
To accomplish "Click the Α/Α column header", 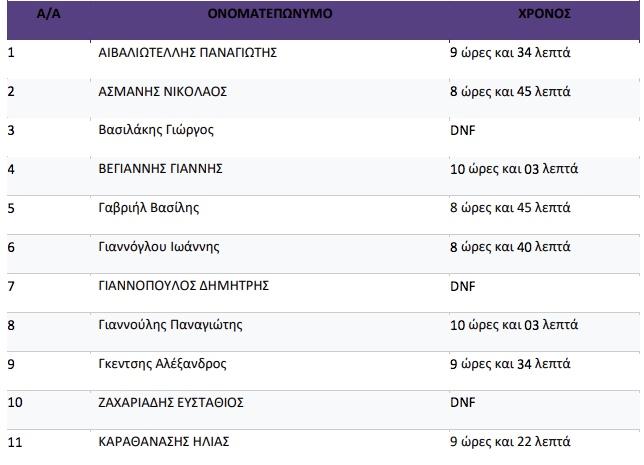I will tap(48, 14).
